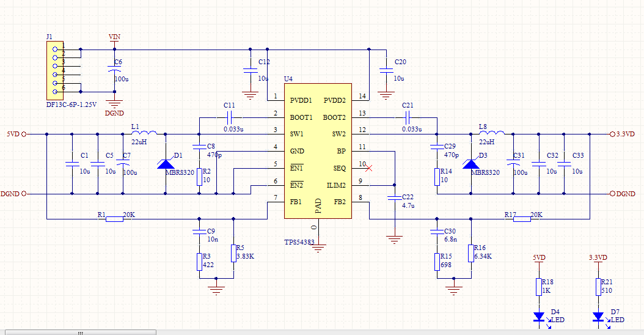
Task: Click the 'PVDD1' pin name
Action: point(301,100)
